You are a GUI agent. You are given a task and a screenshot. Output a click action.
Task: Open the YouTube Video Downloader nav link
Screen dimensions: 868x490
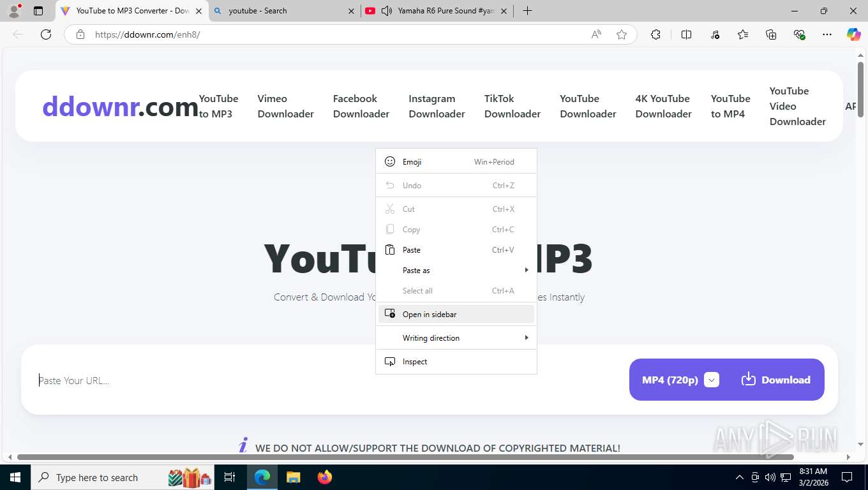coord(798,106)
